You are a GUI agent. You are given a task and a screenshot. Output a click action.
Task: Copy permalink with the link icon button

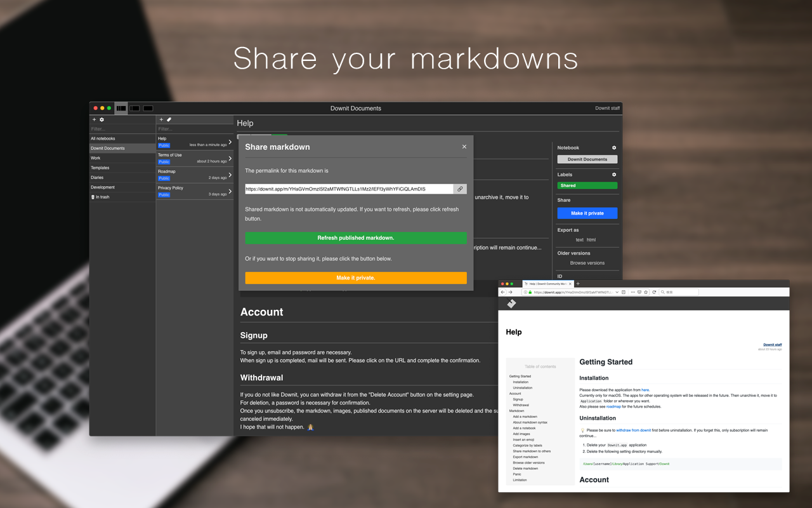tap(460, 189)
